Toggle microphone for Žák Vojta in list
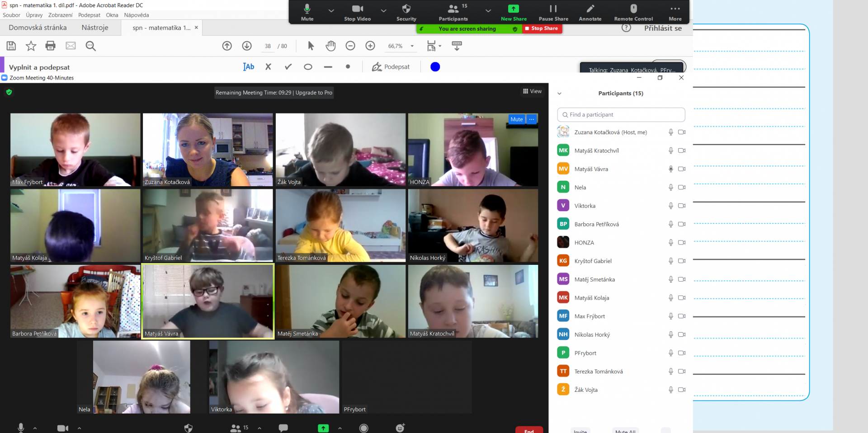The width and height of the screenshot is (868, 433). [x=671, y=390]
